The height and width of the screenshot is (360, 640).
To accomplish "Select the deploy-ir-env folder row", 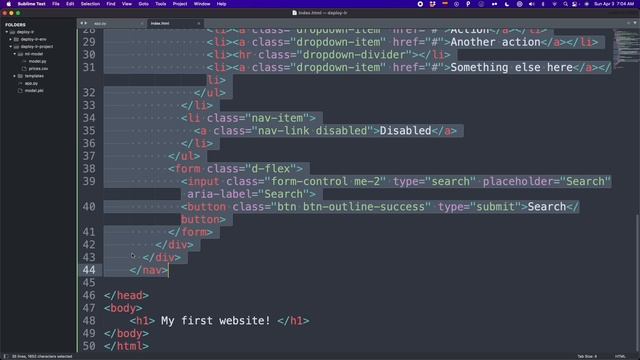I will 33,39.
